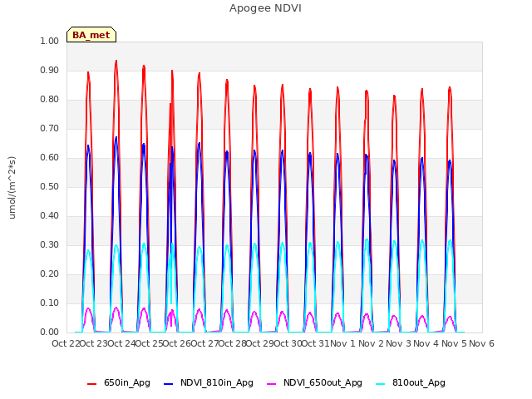
Task: Click the Oct 30 x-axis date label
Action: (288, 343)
